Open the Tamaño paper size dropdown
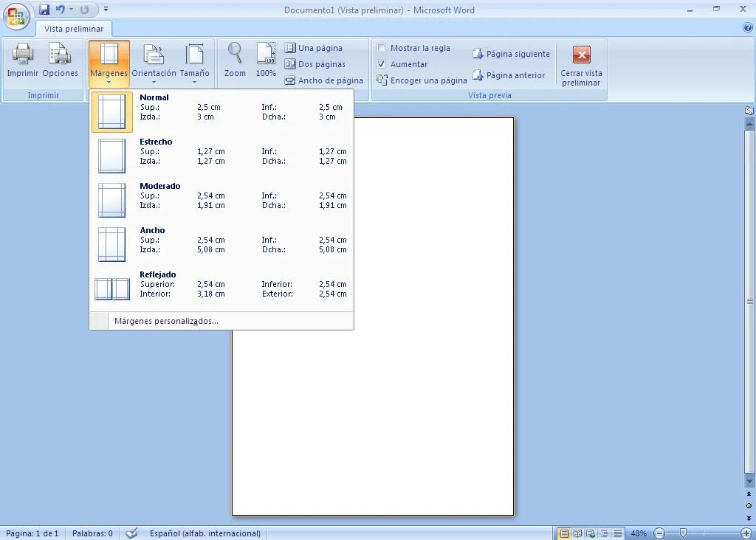756x540 pixels. pyautogui.click(x=194, y=63)
